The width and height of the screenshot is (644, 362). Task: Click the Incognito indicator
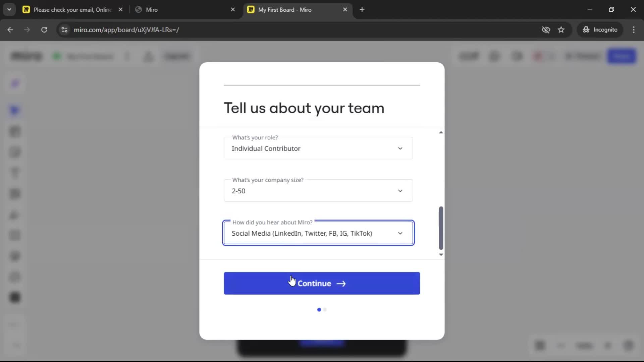600,30
